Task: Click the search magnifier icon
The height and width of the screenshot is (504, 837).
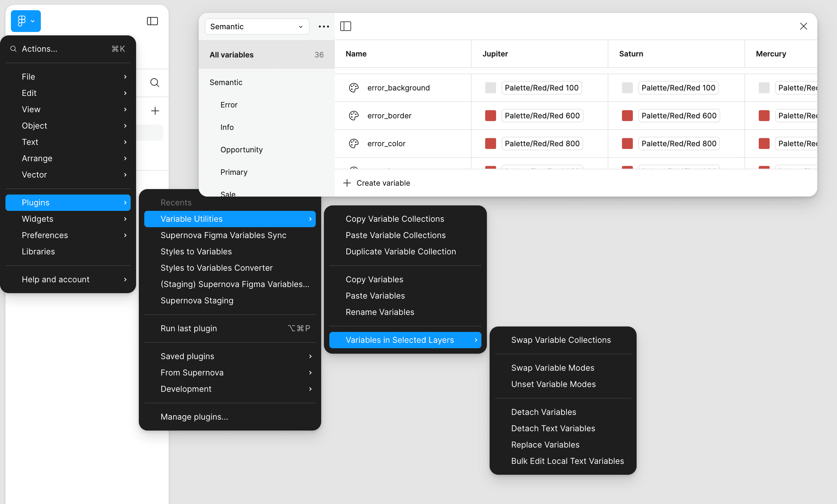Action: point(155,83)
